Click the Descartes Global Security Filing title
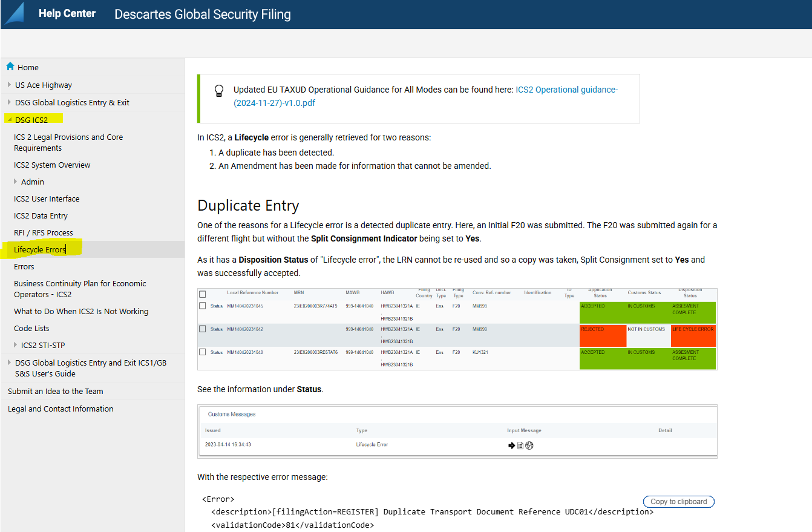This screenshot has width=812, height=532. coord(203,13)
